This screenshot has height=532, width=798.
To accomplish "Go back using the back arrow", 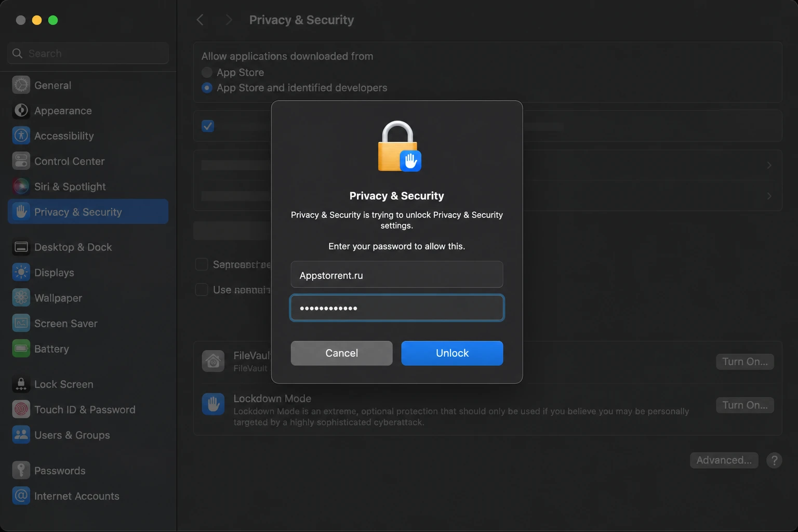I will (x=200, y=20).
